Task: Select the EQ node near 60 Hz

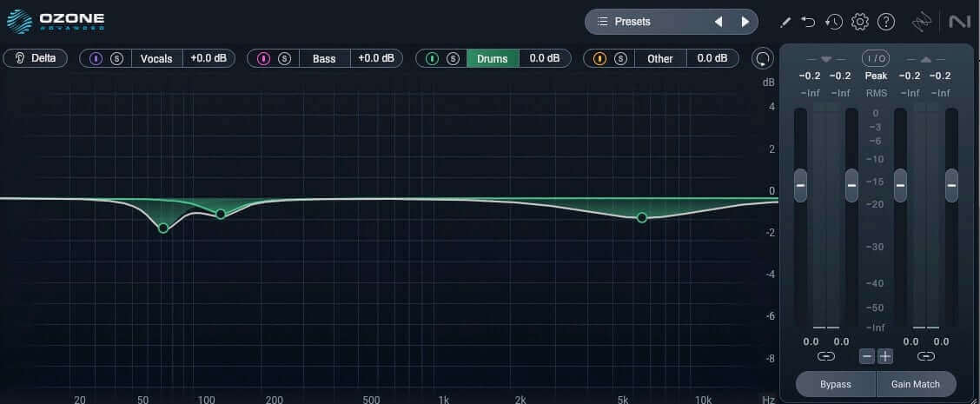Action: click(x=163, y=228)
